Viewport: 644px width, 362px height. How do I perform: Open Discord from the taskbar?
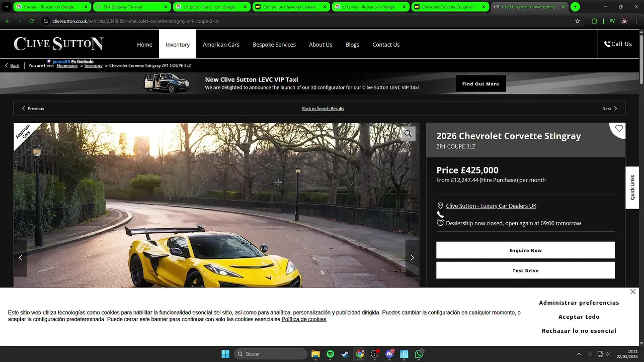point(389,354)
